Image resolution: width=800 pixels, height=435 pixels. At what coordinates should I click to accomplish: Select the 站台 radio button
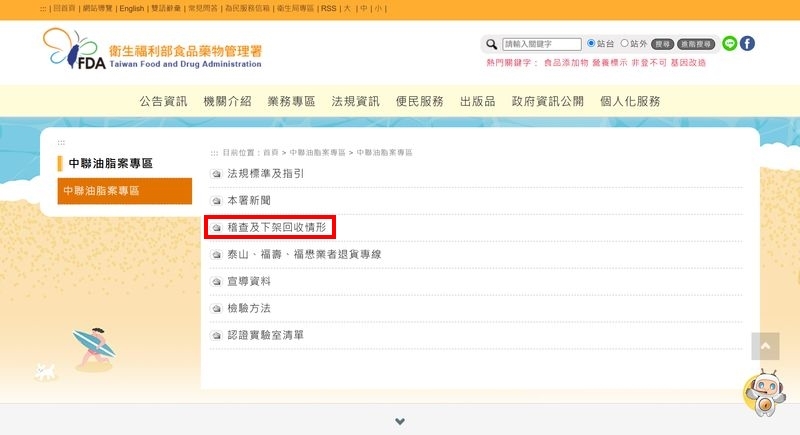click(591, 43)
